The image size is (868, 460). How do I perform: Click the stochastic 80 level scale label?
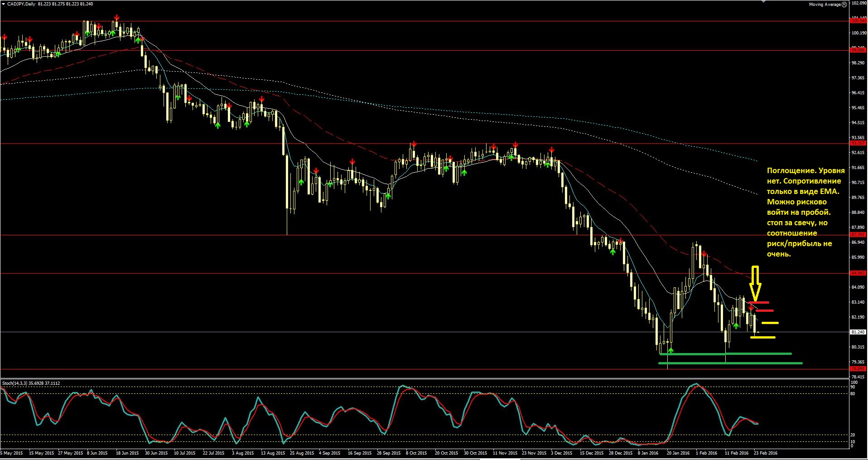click(853, 394)
